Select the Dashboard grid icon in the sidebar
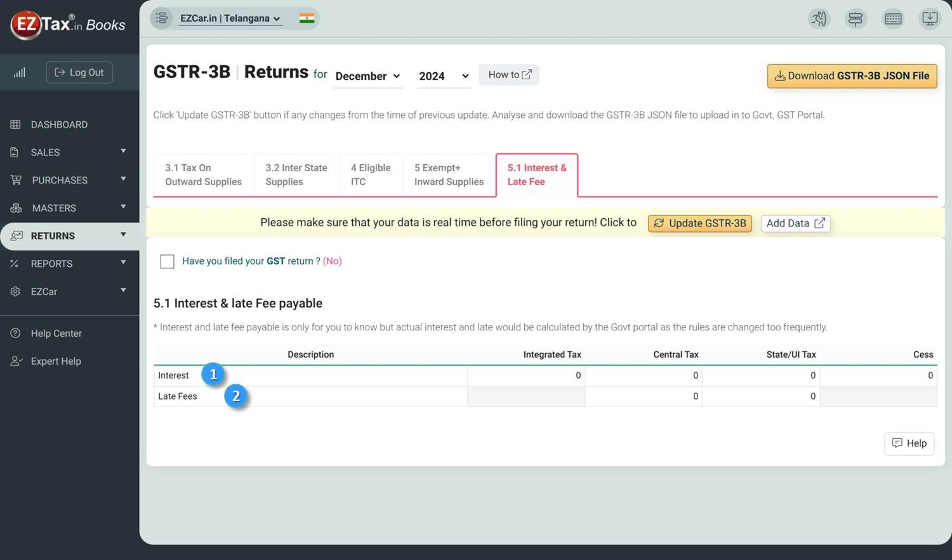The width and height of the screenshot is (952, 560). pyautogui.click(x=15, y=124)
